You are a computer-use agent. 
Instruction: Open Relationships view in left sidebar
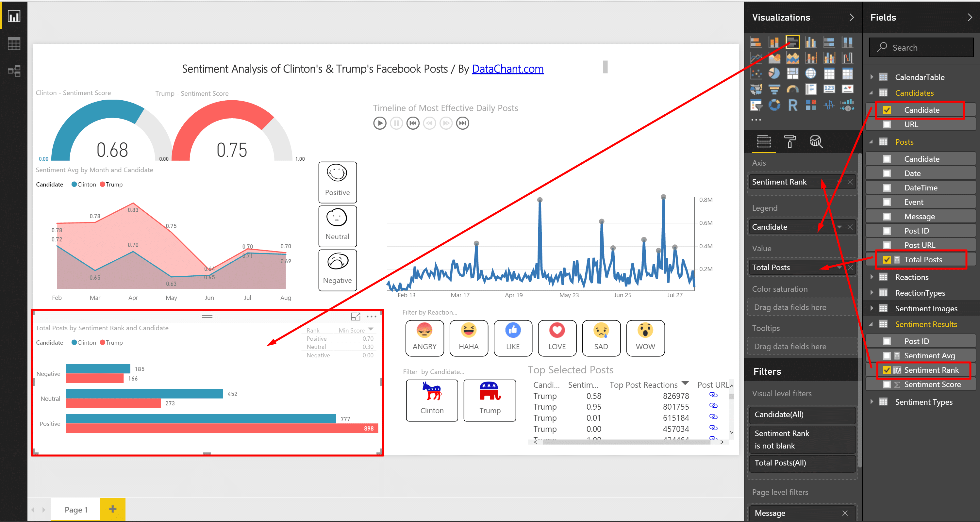pos(14,71)
